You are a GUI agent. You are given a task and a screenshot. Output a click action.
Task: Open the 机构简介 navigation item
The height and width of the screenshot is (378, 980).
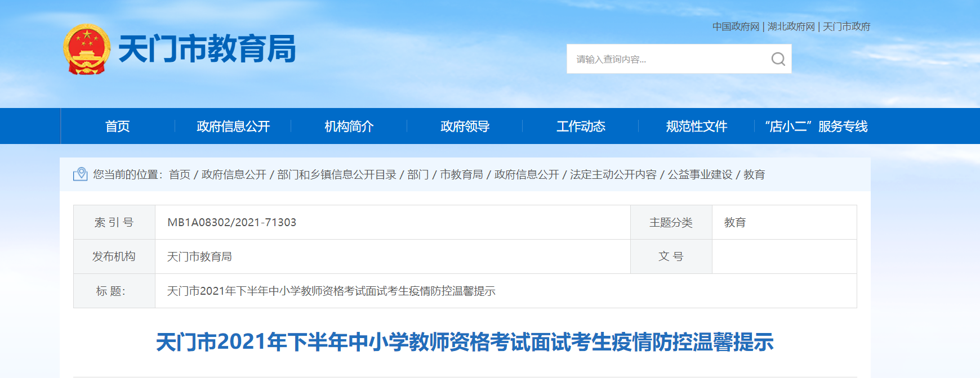349,126
